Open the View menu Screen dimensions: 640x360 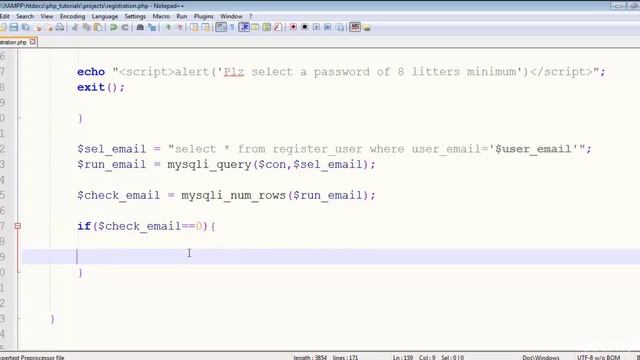pos(47,16)
